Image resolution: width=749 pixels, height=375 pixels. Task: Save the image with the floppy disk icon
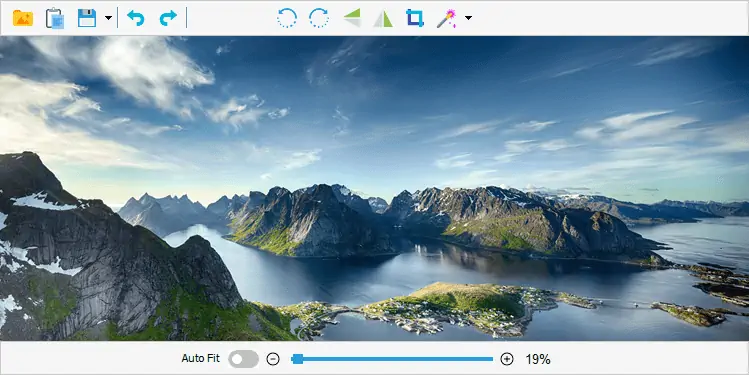tap(87, 18)
